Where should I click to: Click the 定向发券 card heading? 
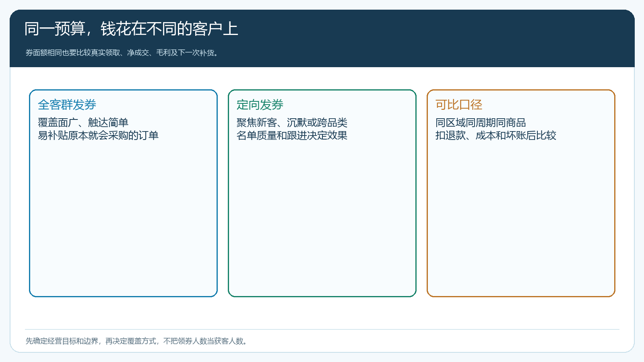click(x=260, y=105)
